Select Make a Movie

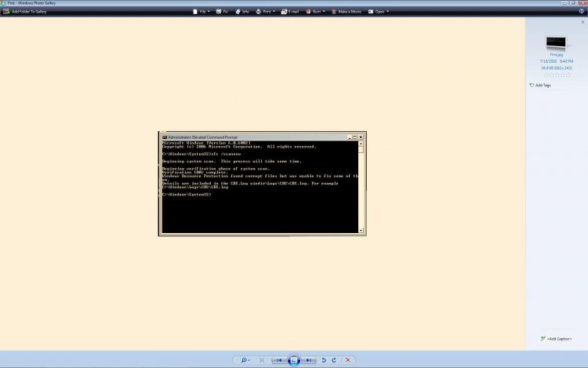coord(347,12)
